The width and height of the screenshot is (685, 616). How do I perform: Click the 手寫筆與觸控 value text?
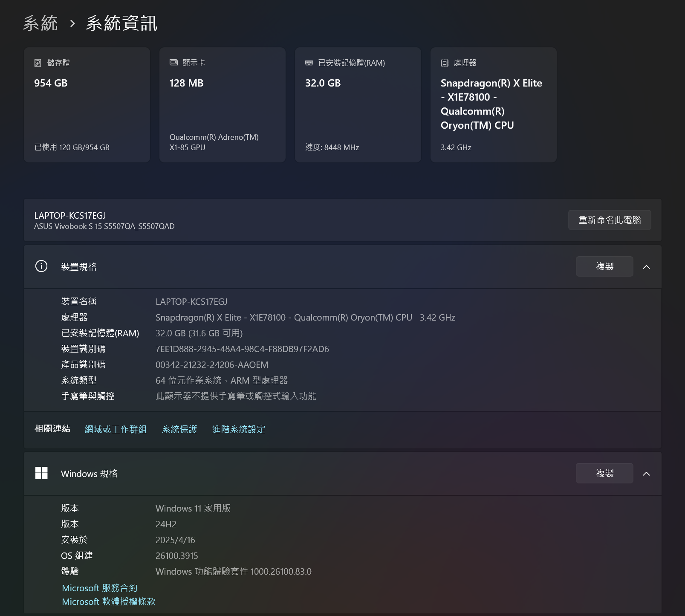236,396
